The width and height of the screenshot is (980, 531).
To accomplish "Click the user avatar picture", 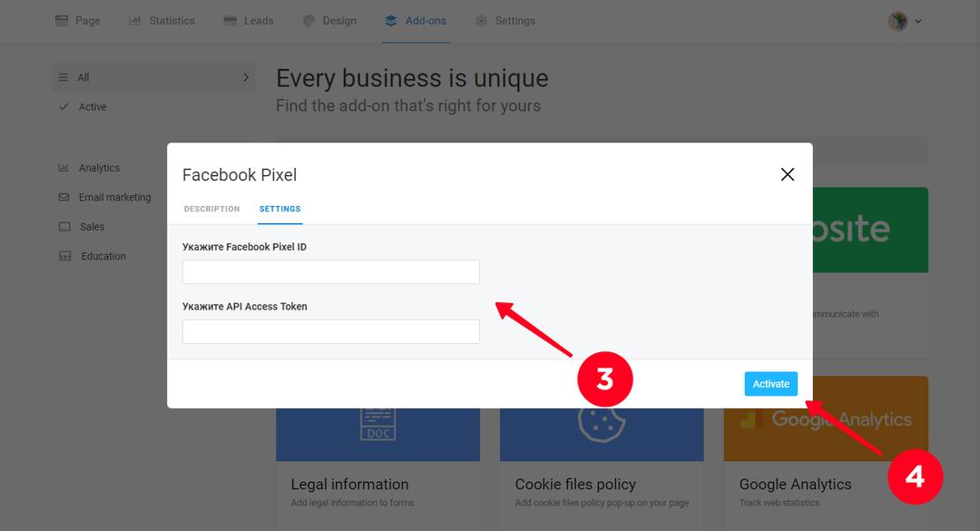I will point(898,21).
